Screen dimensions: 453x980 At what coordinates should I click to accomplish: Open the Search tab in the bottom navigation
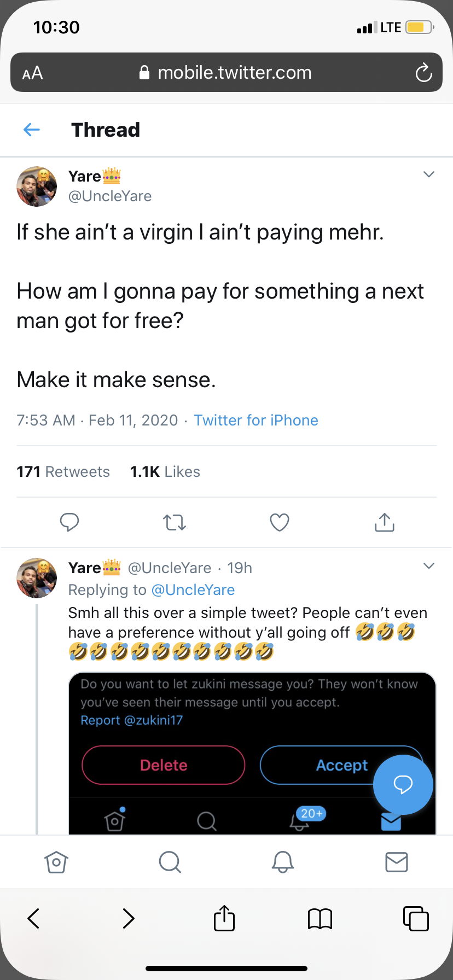(x=170, y=862)
